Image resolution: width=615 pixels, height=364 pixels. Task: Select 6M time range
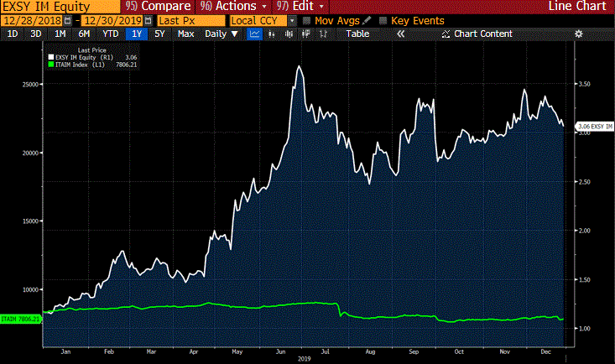84,34
